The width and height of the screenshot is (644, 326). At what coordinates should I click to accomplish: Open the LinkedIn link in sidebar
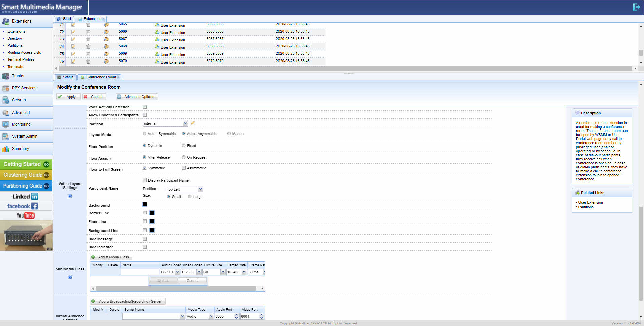point(26,196)
